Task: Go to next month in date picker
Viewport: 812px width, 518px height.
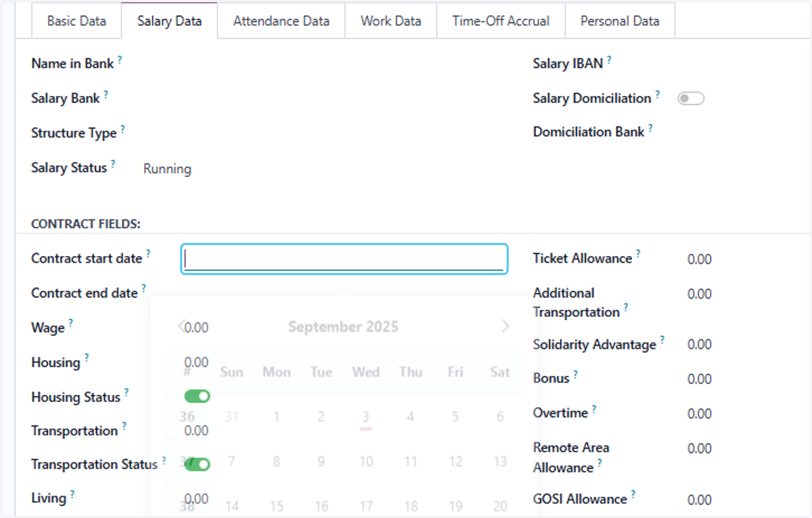Action: 505,327
